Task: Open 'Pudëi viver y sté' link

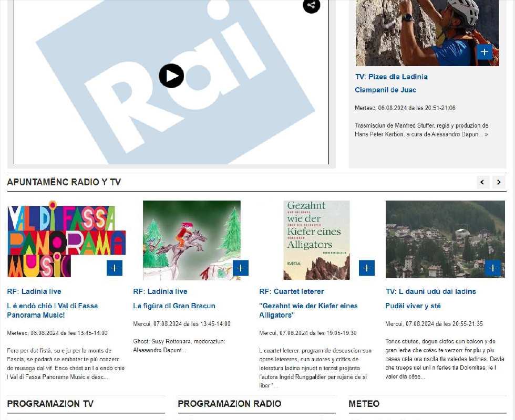Action: 413,306
